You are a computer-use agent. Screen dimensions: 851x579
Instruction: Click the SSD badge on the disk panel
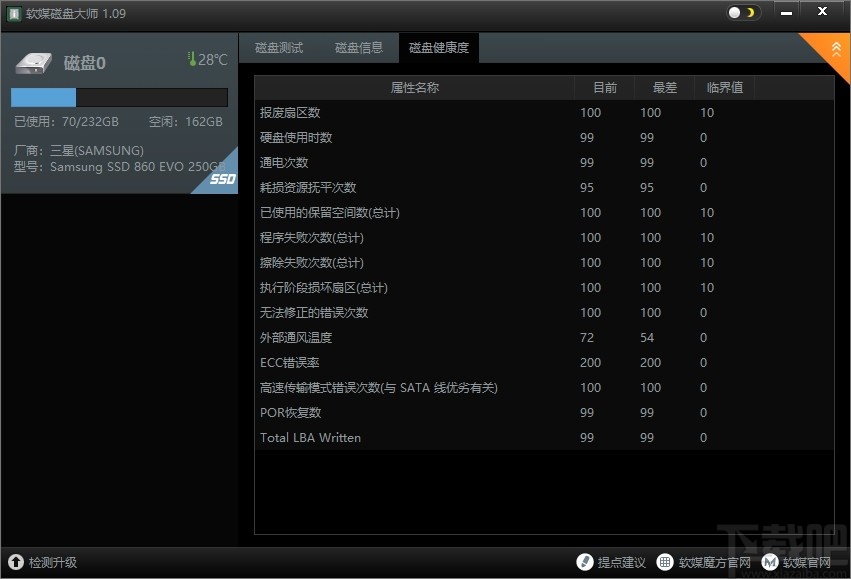[225, 176]
